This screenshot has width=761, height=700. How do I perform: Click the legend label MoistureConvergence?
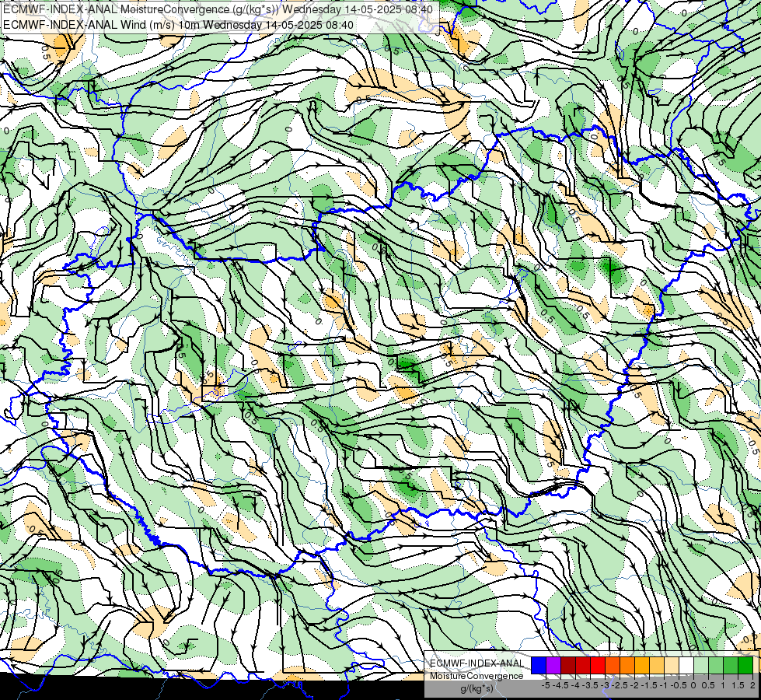(x=476, y=676)
